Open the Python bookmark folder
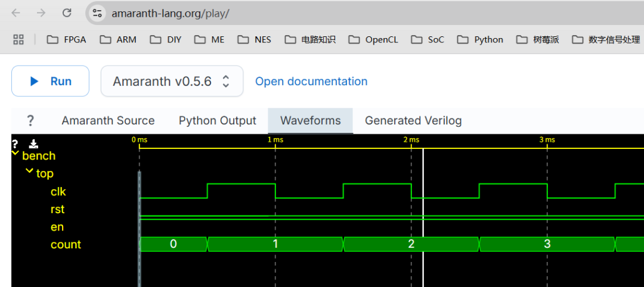 tap(480, 40)
